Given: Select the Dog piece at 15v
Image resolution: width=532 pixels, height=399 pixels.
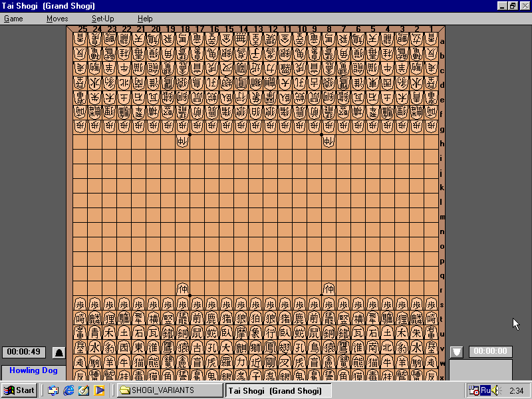Looking at the screenshot, I should pos(227,348).
